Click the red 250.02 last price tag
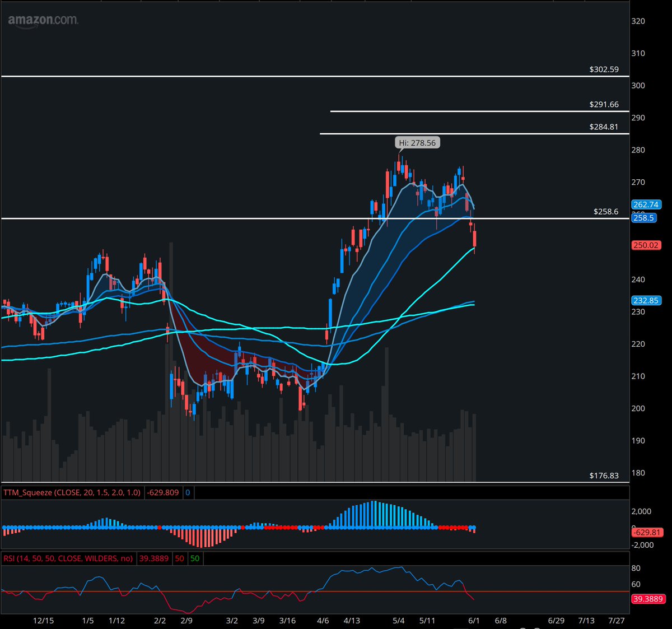Screen dimensions: 672x629 [x=646, y=245]
